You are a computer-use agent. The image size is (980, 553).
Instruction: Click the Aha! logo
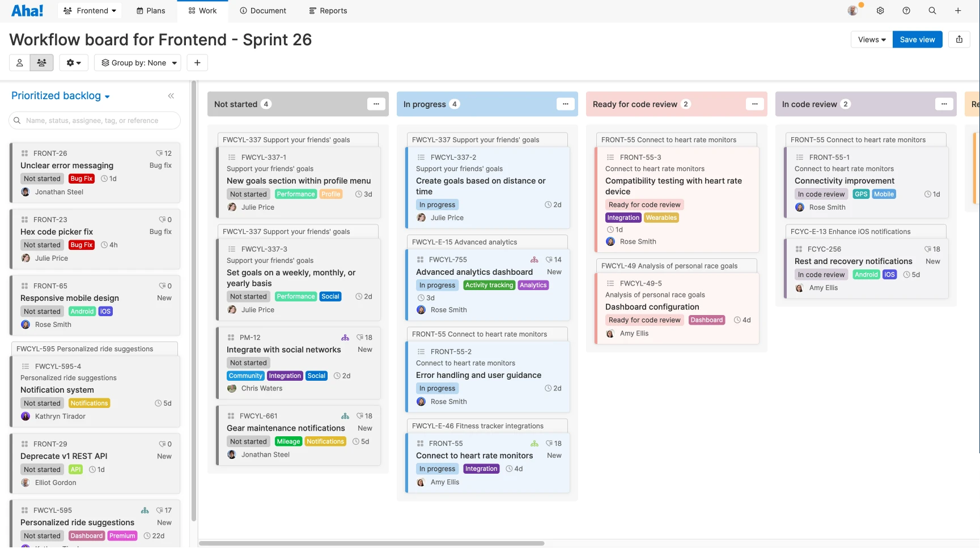(x=27, y=10)
